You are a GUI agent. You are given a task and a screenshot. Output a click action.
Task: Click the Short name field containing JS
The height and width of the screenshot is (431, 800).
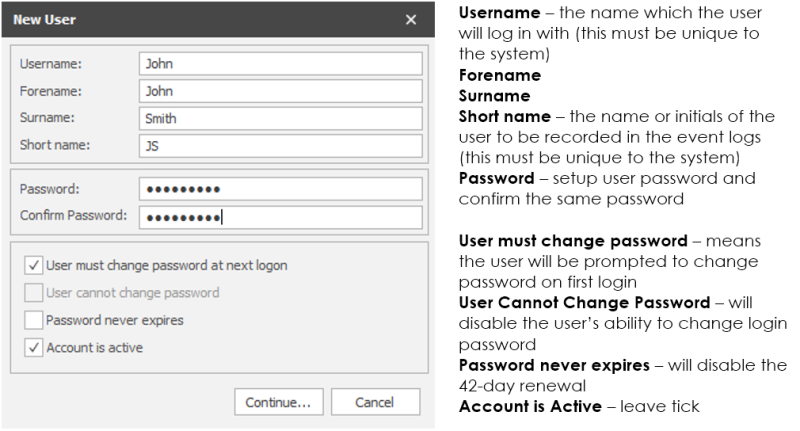(280, 145)
